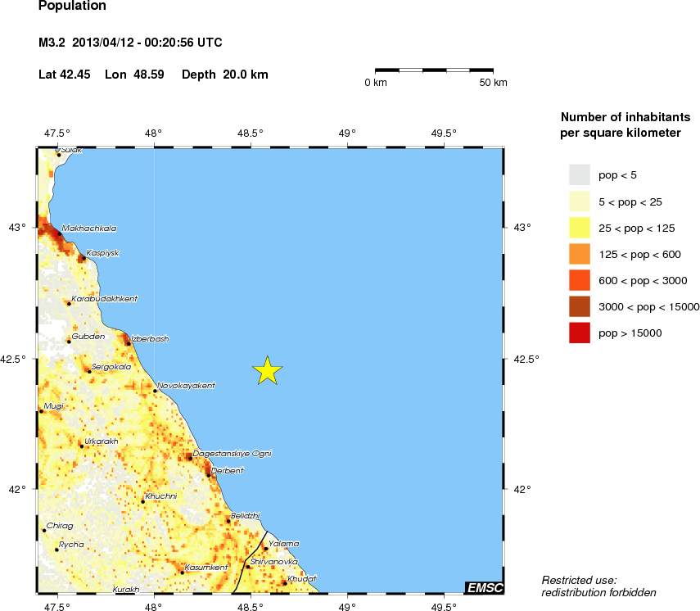
Task: Click the 125 < pop < 600 orange swatch
Action: coord(580,254)
